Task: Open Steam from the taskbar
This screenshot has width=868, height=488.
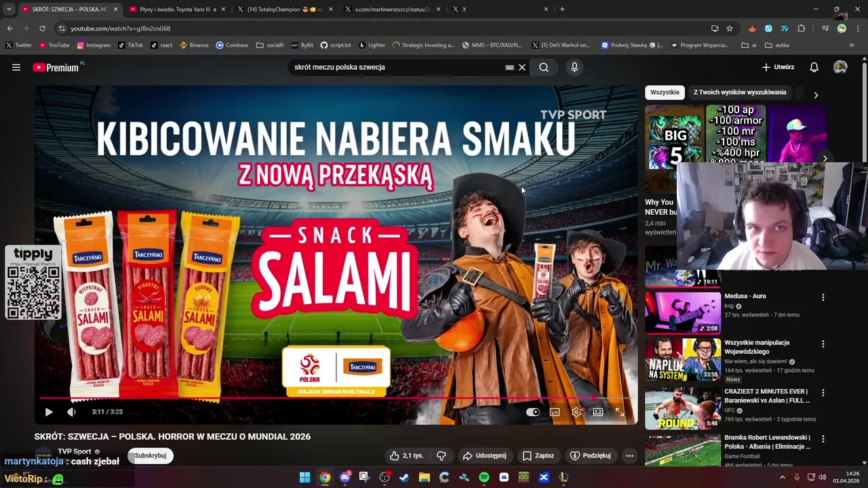Action: (404, 477)
